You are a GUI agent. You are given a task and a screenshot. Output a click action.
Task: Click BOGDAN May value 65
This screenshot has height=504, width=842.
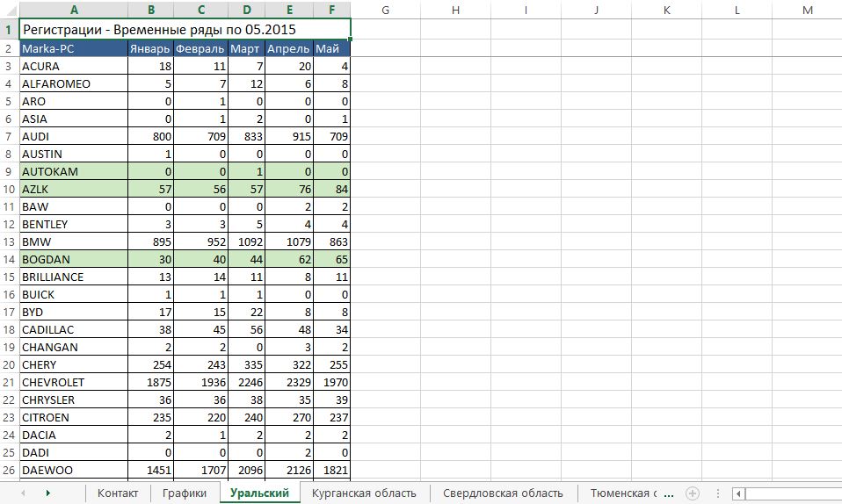click(332, 259)
